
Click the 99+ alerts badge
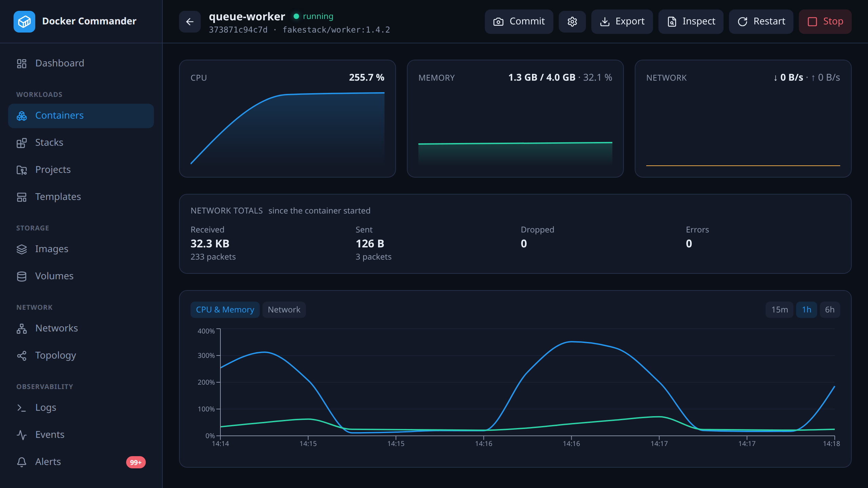pos(136,463)
